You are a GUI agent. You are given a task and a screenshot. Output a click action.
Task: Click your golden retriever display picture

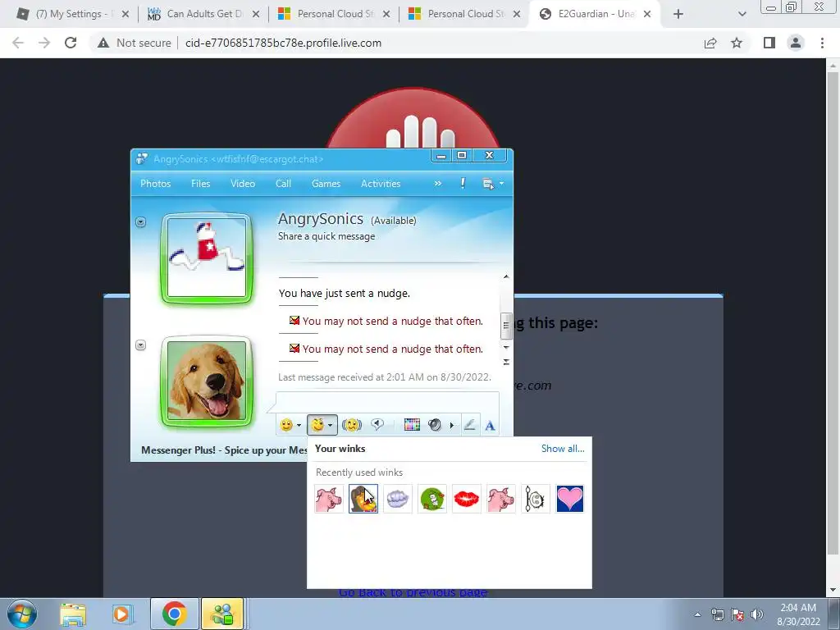[207, 381]
